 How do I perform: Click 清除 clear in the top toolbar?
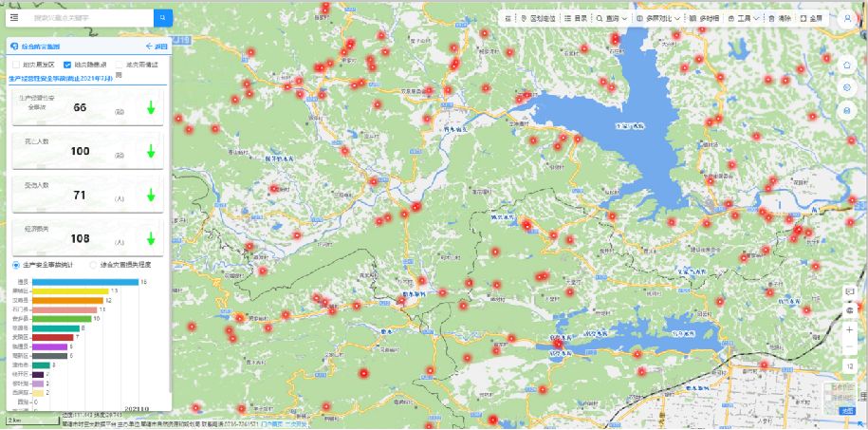point(780,18)
